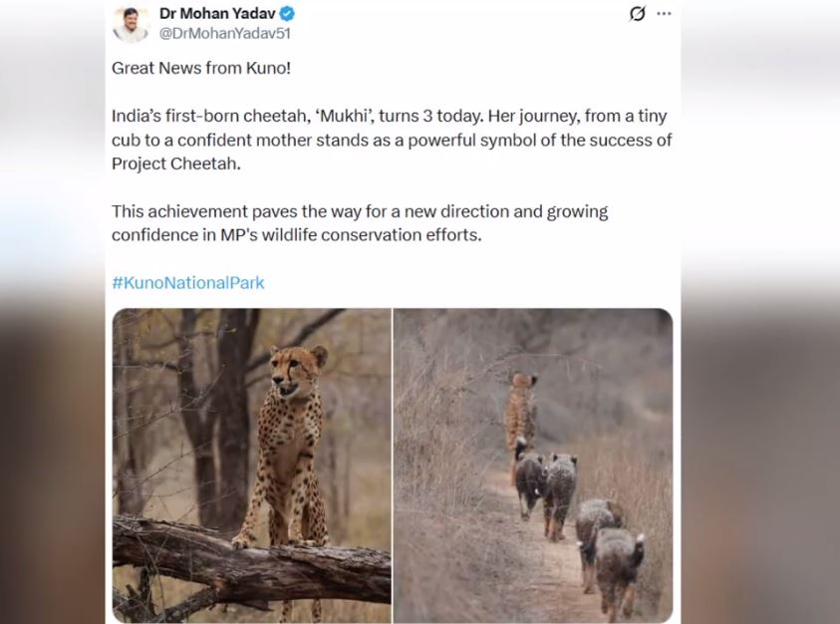Follow the #KunoNationalPark hashtag
Screen dimensions: 840x624
[x=188, y=282]
